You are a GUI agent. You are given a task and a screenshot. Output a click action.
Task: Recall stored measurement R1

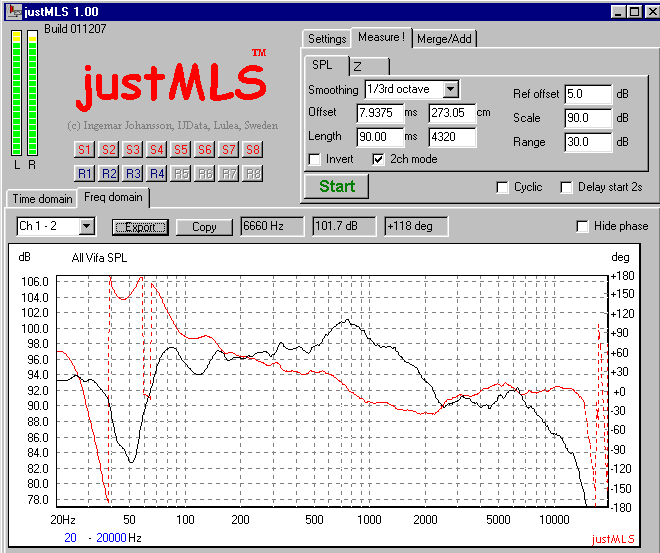pos(84,173)
